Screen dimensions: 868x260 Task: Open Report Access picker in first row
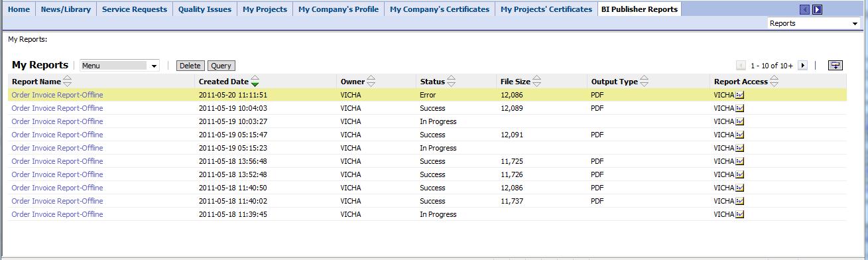pyautogui.click(x=741, y=95)
